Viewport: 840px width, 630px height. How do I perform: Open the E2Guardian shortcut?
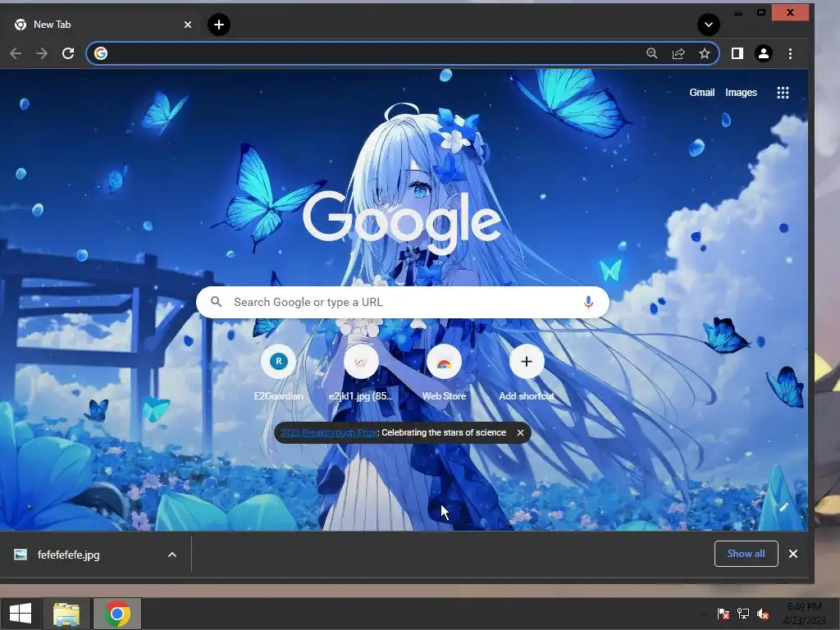(x=279, y=373)
